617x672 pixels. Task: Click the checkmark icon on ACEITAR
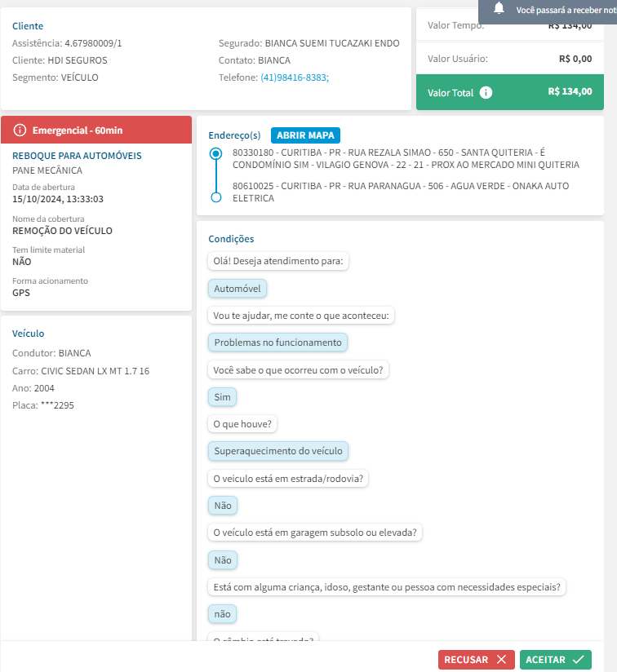[579, 659]
